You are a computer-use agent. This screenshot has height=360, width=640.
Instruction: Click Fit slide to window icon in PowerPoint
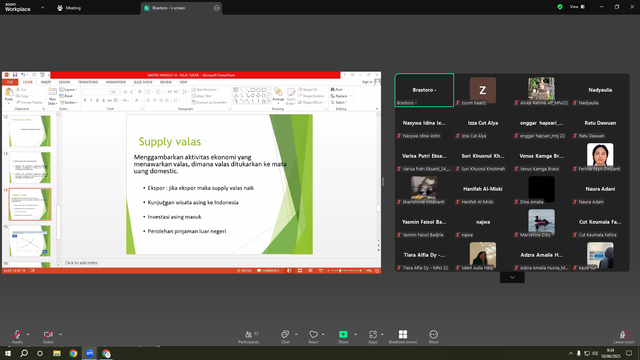[x=377, y=271]
